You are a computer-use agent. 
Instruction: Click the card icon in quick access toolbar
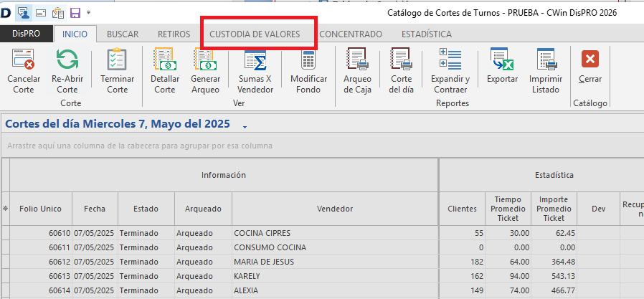point(41,13)
